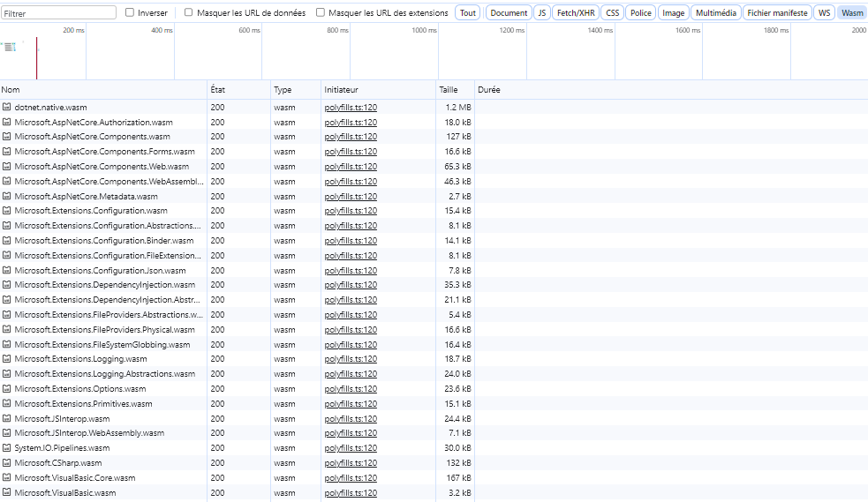Click file icon of Microsoft.Extensions.Configuration.wasm
The width and height of the screenshot is (868, 502).
tap(7, 210)
